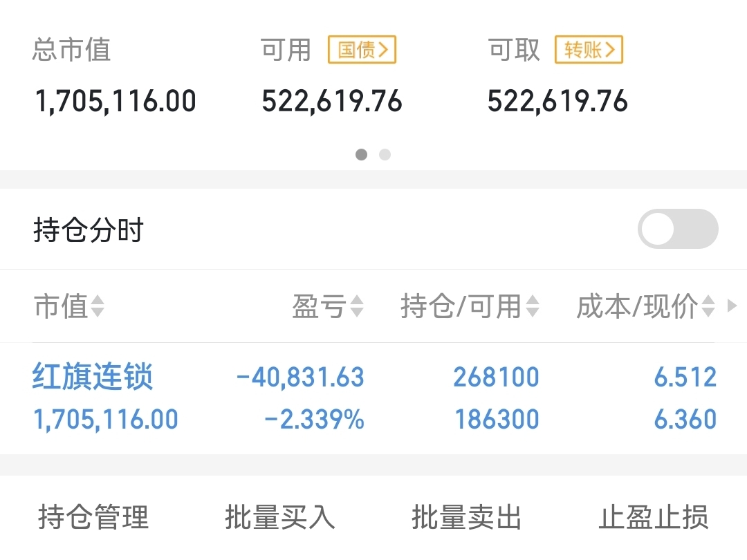Sort holdings by 盈亏 column
The width and height of the screenshot is (747, 560).
[327, 306]
